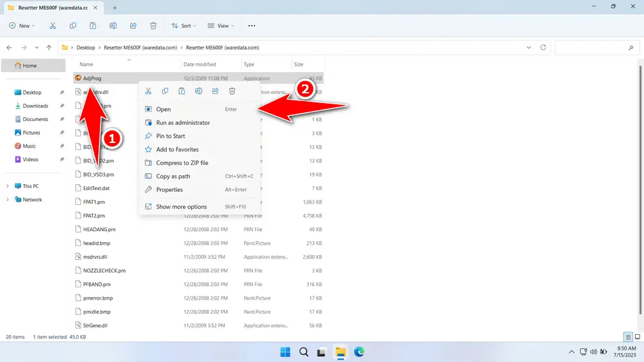The height and width of the screenshot is (362, 644).
Task: Sort by the Date modified column header
Action: tap(200, 64)
